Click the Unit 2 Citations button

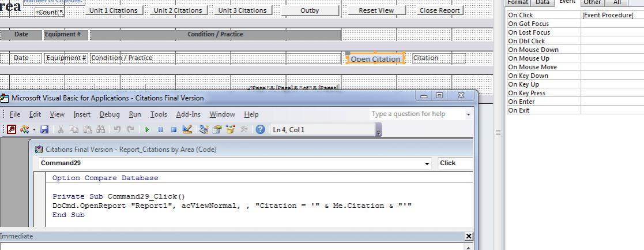[x=178, y=10]
